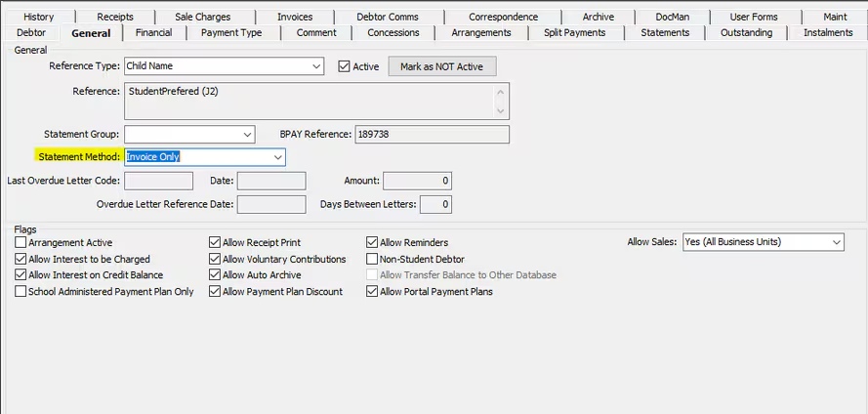Disable the Allow Reminders checkbox
This screenshot has height=414, width=868.
tap(372, 242)
